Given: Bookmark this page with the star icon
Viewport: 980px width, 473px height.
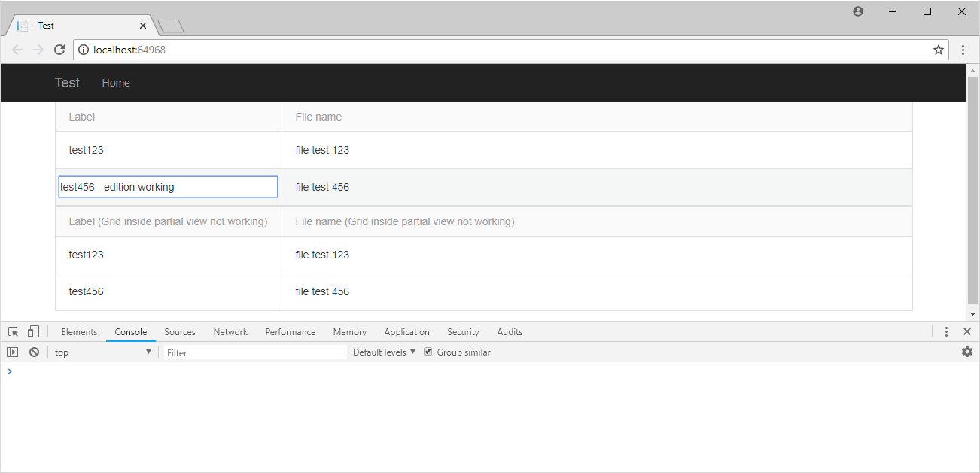Looking at the screenshot, I should click(939, 50).
